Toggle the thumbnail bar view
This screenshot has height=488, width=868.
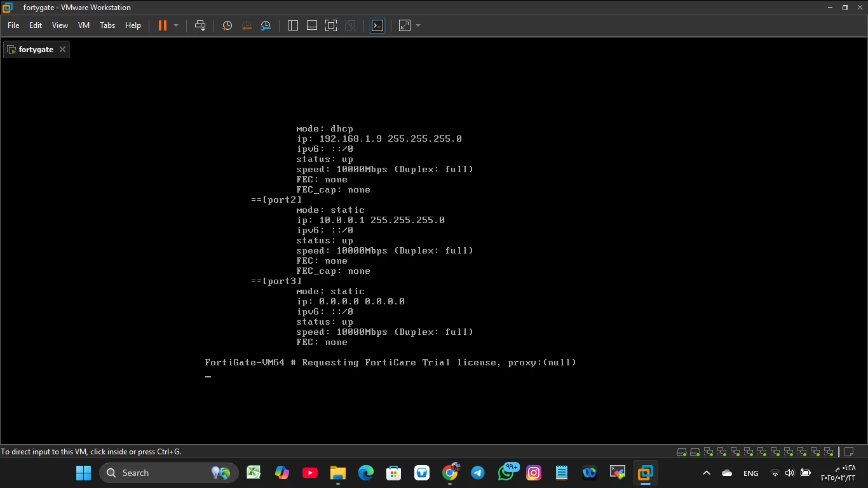[x=312, y=25]
